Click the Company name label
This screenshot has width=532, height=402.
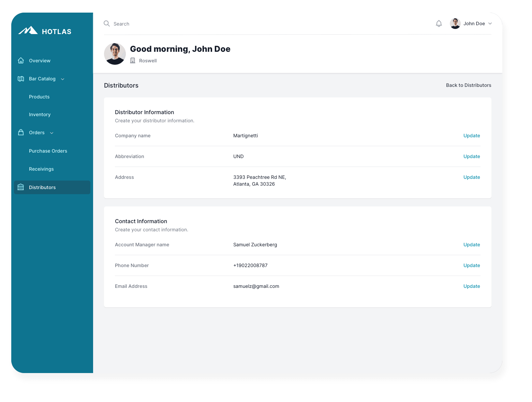click(x=133, y=136)
